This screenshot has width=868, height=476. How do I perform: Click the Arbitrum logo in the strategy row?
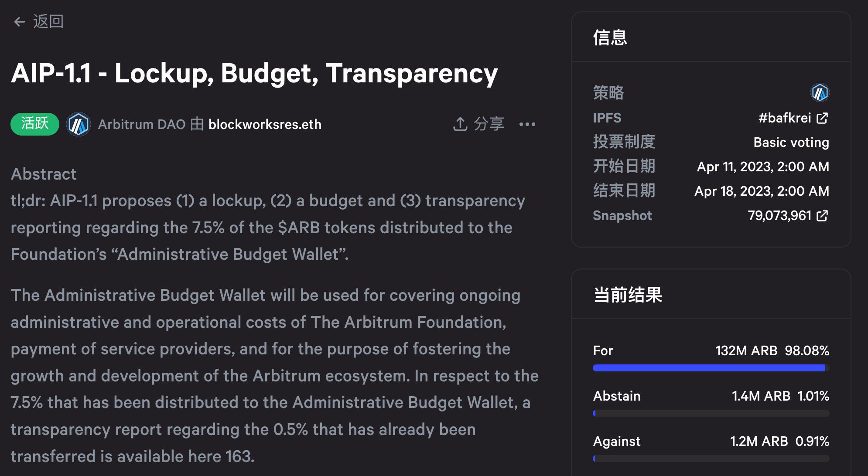(x=820, y=93)
